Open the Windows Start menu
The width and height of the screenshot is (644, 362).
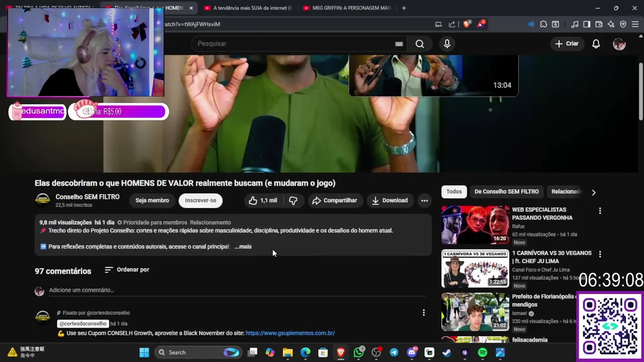coord(144,352)
